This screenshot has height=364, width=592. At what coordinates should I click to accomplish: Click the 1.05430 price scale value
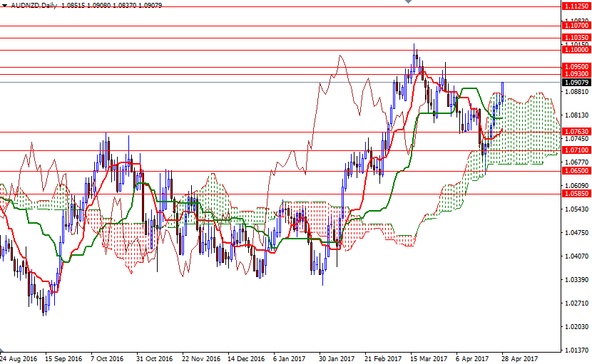point(576,209)
